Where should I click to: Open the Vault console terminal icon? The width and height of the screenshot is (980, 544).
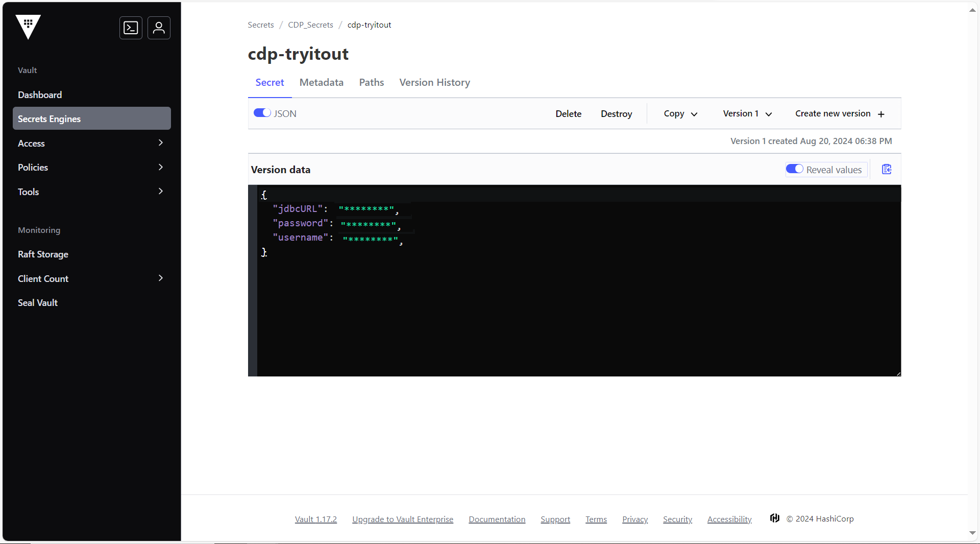pos(131,28)
